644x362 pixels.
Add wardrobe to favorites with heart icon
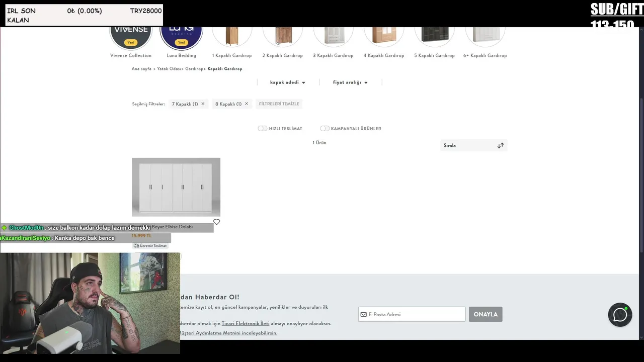(x=216, y=222)
